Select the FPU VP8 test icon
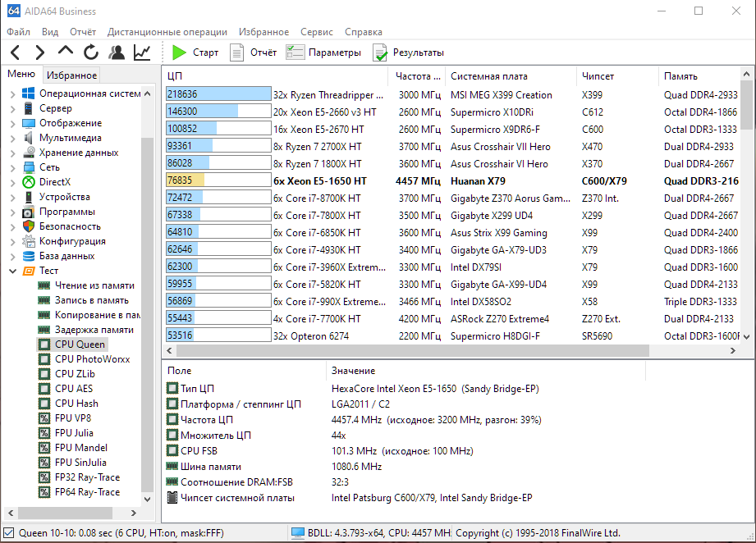Viewport: 756px width, 543px height. (x=44, y=418)
